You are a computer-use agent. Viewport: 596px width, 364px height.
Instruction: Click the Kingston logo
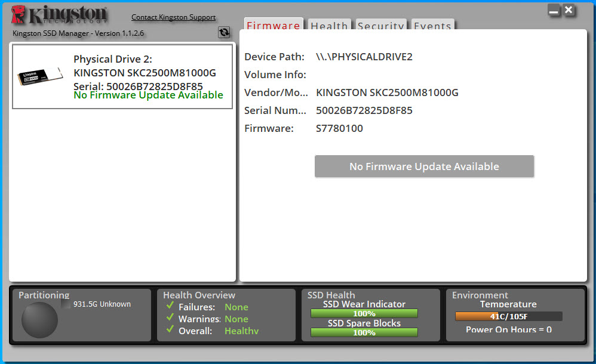point(59,15)
